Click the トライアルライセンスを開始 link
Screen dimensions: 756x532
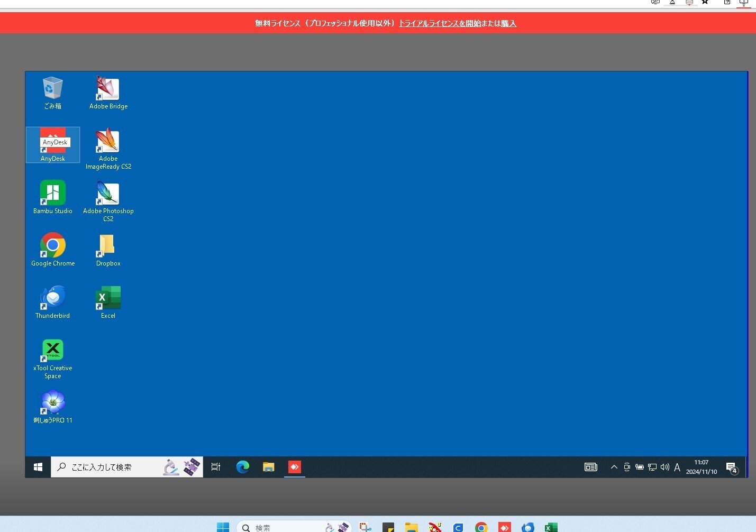click(440, 23)
